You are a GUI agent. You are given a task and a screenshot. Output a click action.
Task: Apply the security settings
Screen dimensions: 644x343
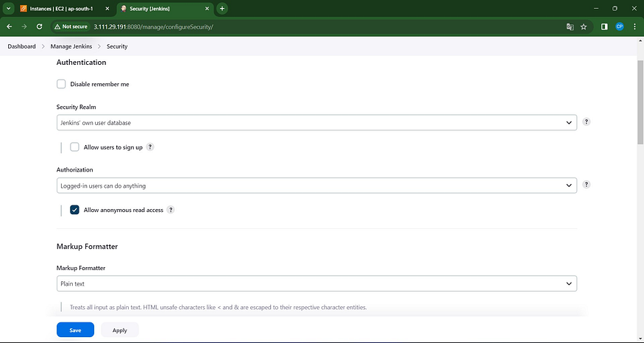coord(119,330)
